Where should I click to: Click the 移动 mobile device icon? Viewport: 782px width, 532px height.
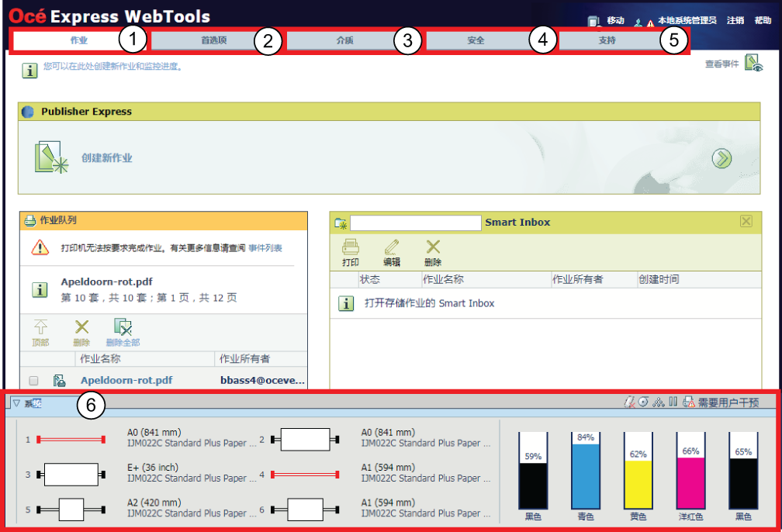point(593,22)
